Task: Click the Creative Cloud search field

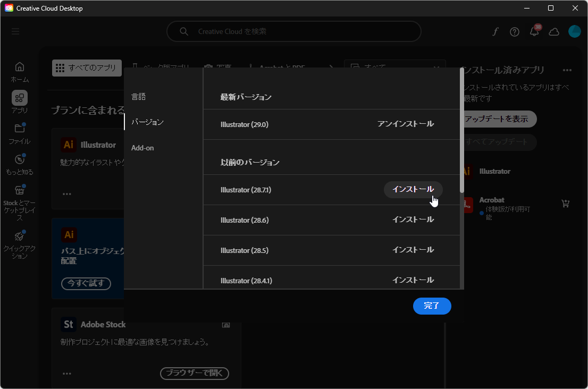Action: point(294,31)
